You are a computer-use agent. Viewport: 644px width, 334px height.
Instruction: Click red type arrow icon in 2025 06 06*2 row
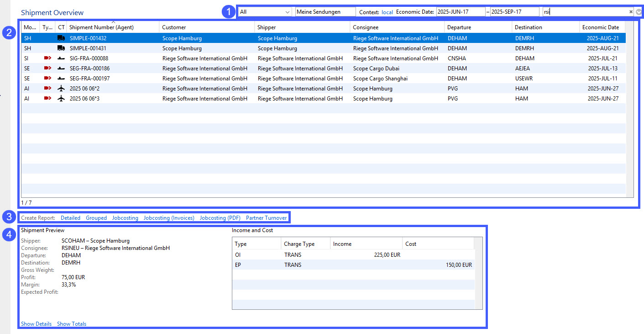pyautogui.click(x=47, y=89)
